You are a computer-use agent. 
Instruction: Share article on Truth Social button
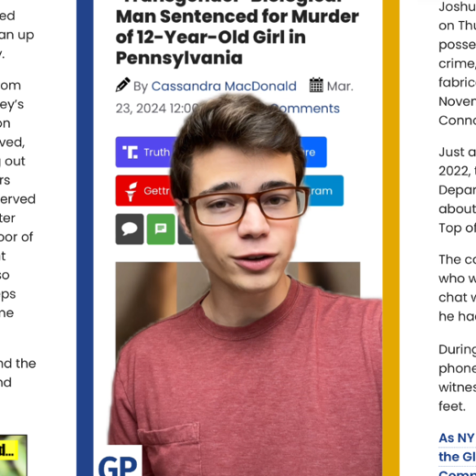pos(146,152)
